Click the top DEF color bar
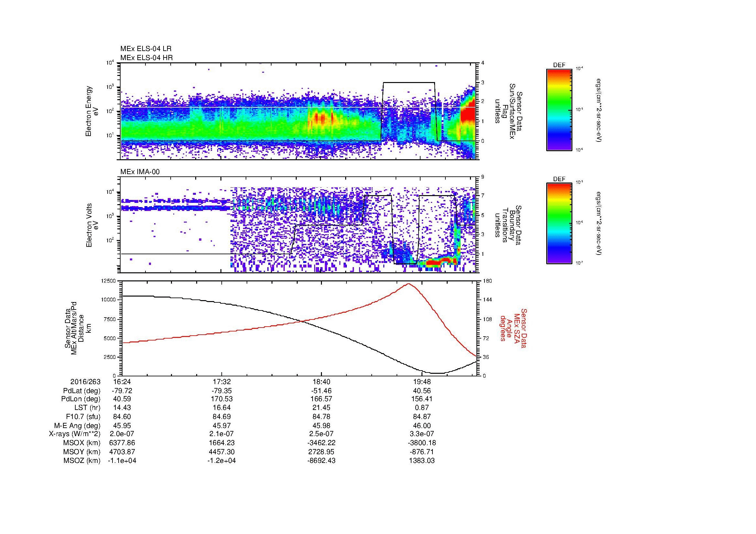This screenshot has width=756, height=534. coord(559,110)
